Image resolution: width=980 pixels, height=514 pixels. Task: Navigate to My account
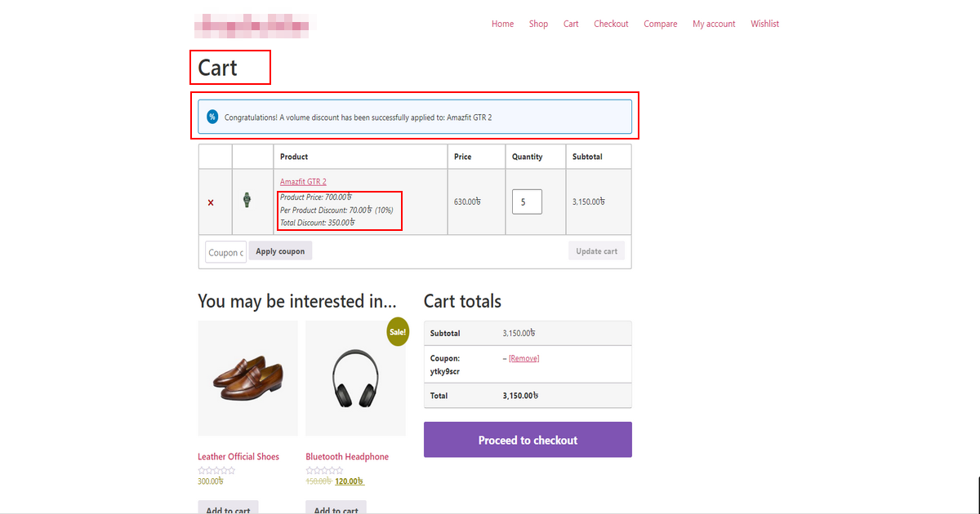coord(714,24)
